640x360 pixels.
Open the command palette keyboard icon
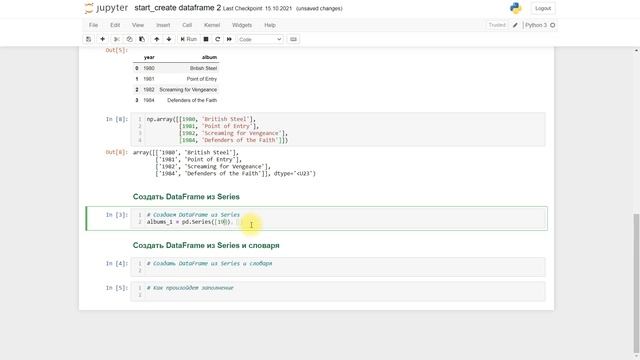point(293,39)
